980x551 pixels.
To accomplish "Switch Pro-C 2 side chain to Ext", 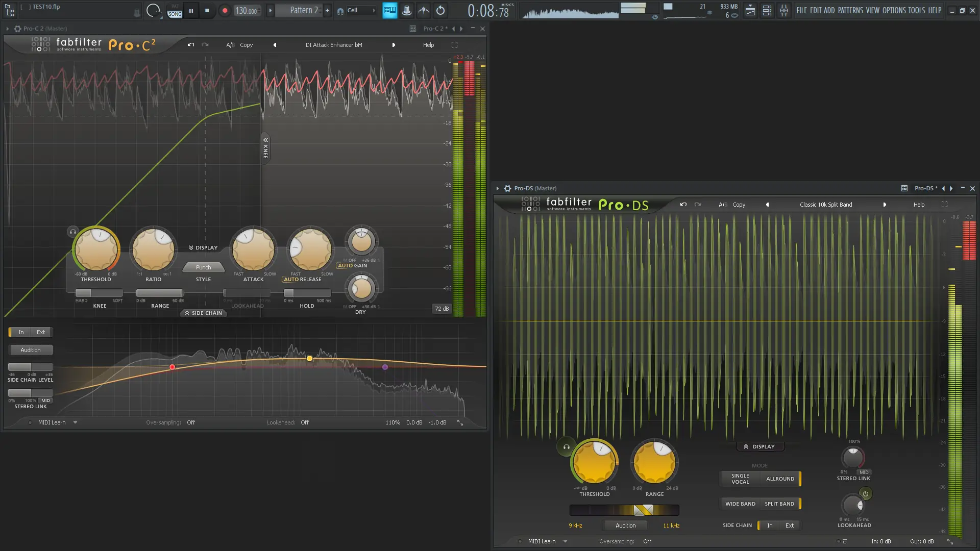I will (x=41, y=332).
